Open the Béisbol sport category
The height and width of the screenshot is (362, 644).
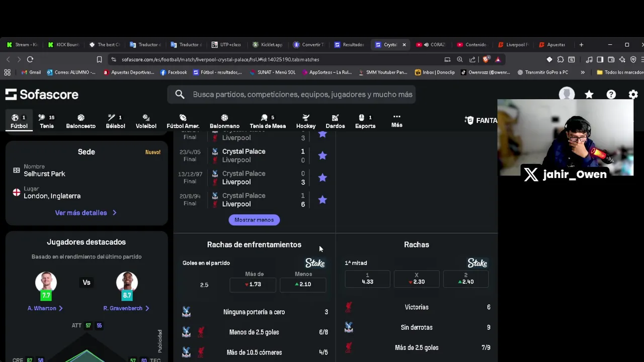pos(115,121)
